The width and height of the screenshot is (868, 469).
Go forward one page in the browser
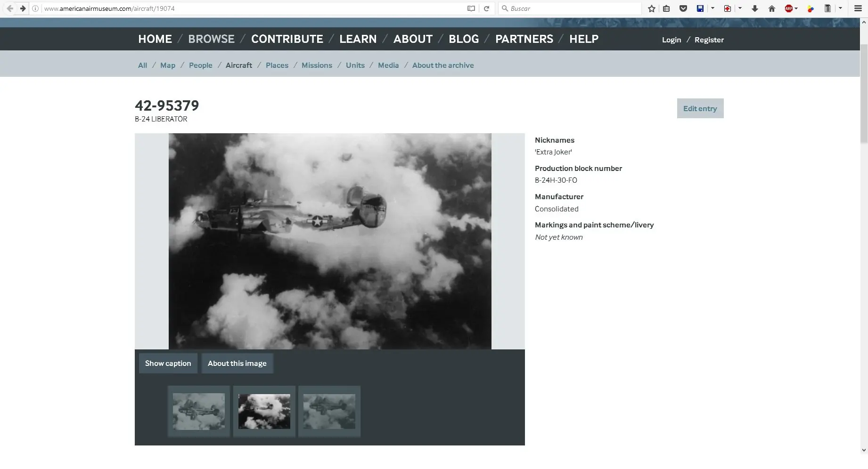(22, 8)
